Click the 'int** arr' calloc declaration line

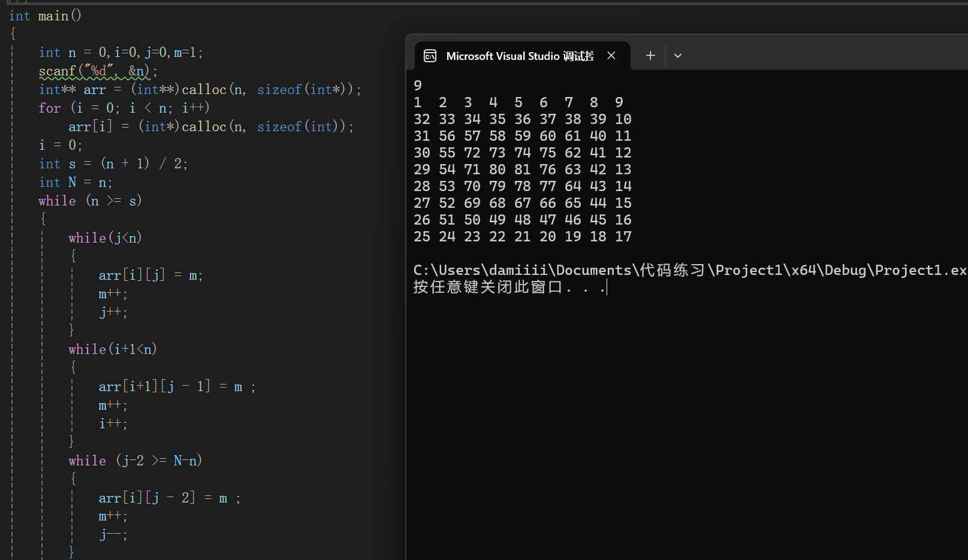[x=200, y=90]
